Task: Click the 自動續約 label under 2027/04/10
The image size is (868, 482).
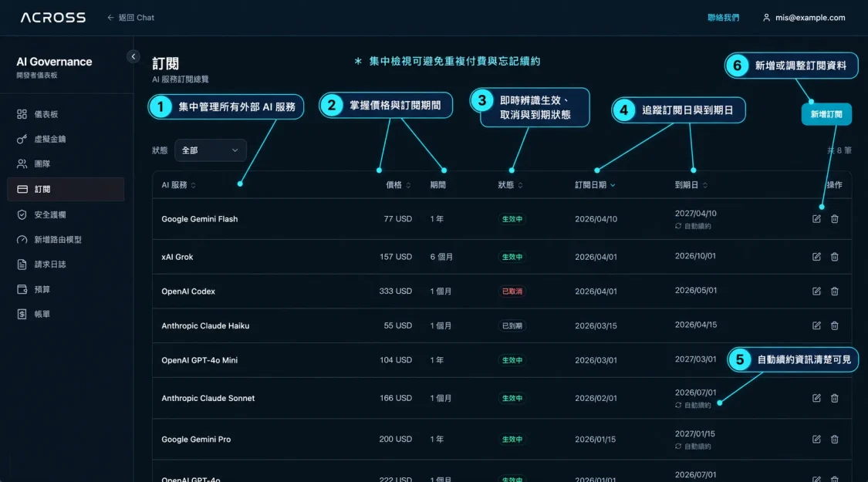Action: point(693,226)
